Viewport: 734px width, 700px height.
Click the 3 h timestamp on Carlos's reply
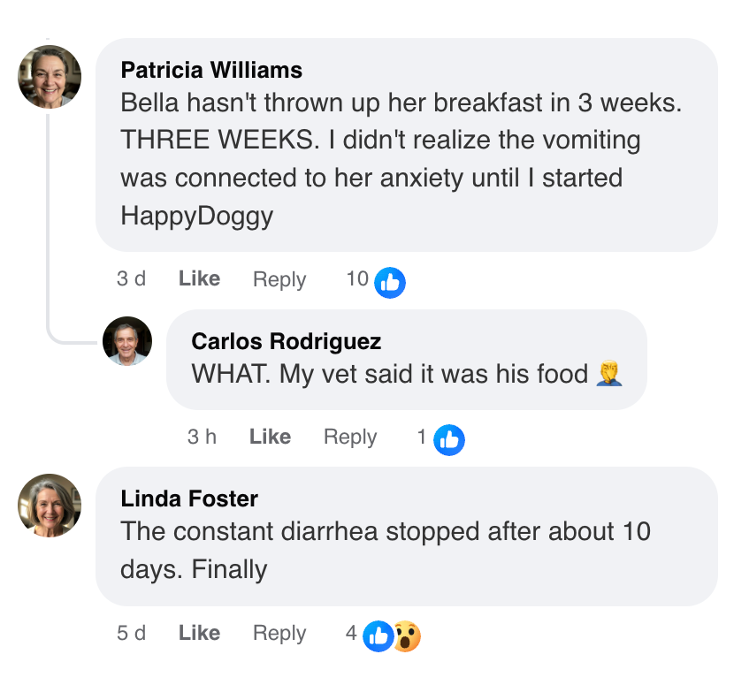pos(202,437)
